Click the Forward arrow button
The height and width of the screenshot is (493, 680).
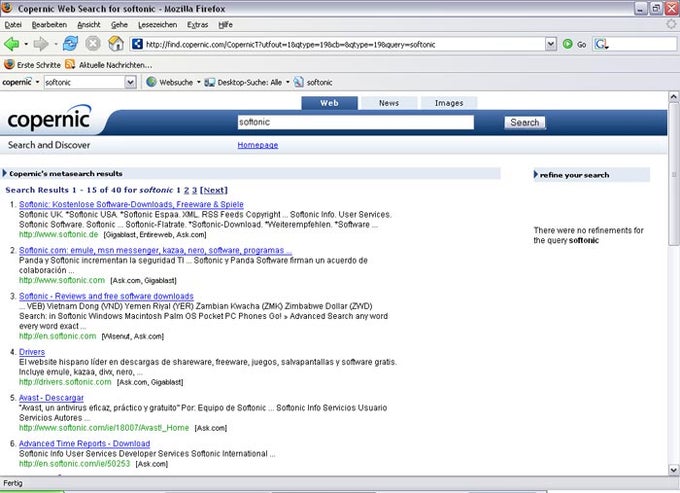41,44
